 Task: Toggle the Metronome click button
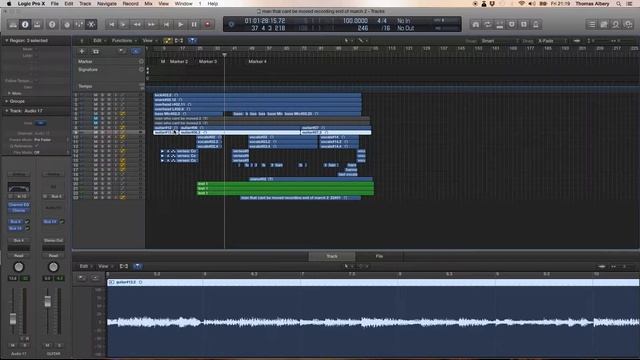pyautogui.click(x=536, y=24)
